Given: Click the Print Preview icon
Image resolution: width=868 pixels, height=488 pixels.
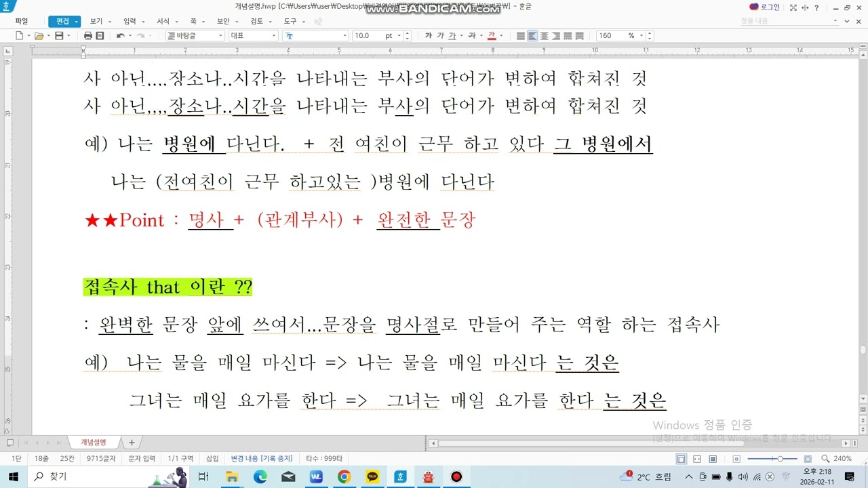Looking at the screenshot, I should [x=100, y=36].
